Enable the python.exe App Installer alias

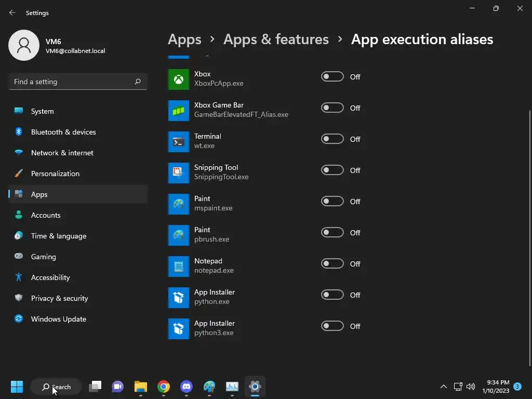coord(332,295)
